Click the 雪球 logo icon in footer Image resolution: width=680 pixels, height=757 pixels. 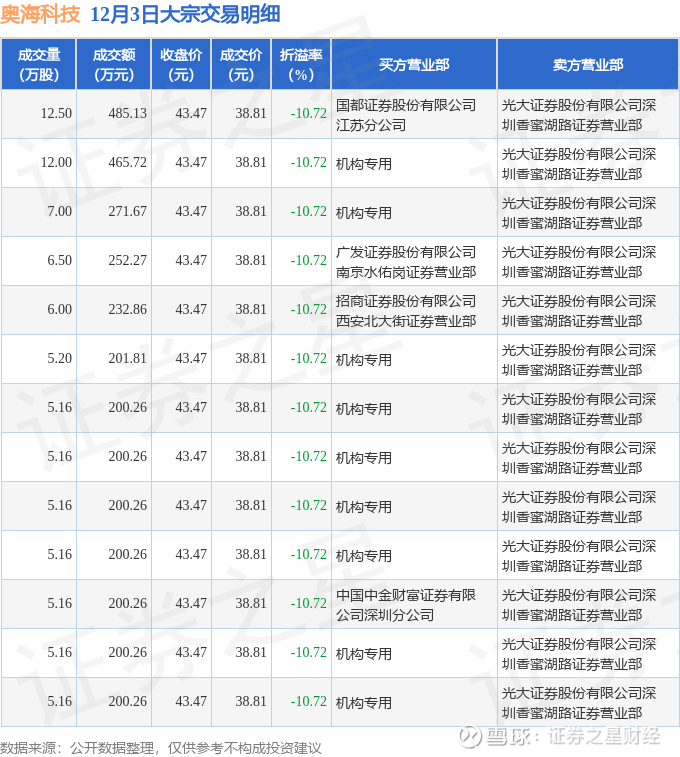tap(470, 737)
